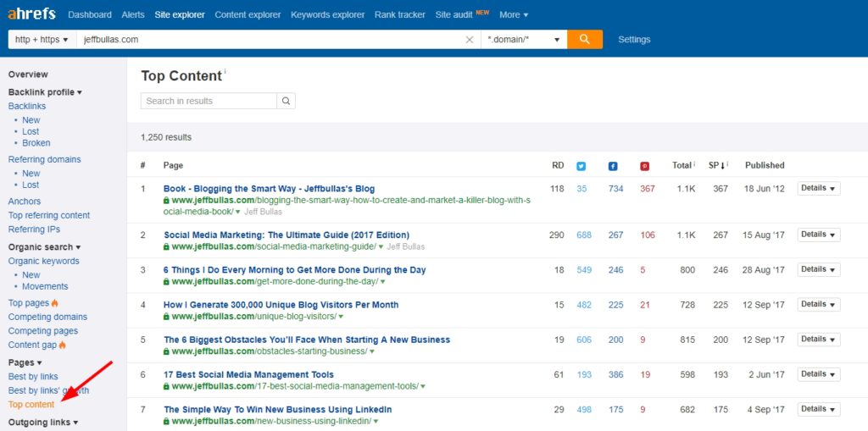Image resolution: width=868 pixels, height=431 pixels.
Task: Click the magnifier beside Search in results
Action: 287,101
